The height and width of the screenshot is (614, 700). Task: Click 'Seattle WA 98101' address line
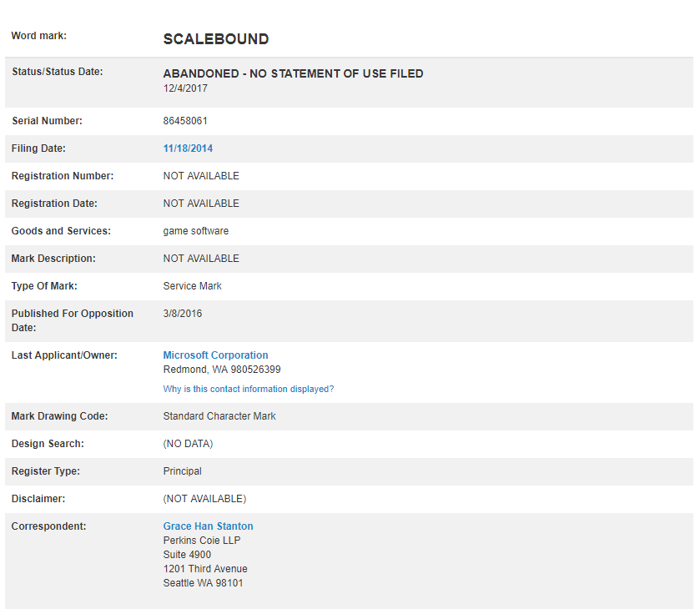coord(203,583)
